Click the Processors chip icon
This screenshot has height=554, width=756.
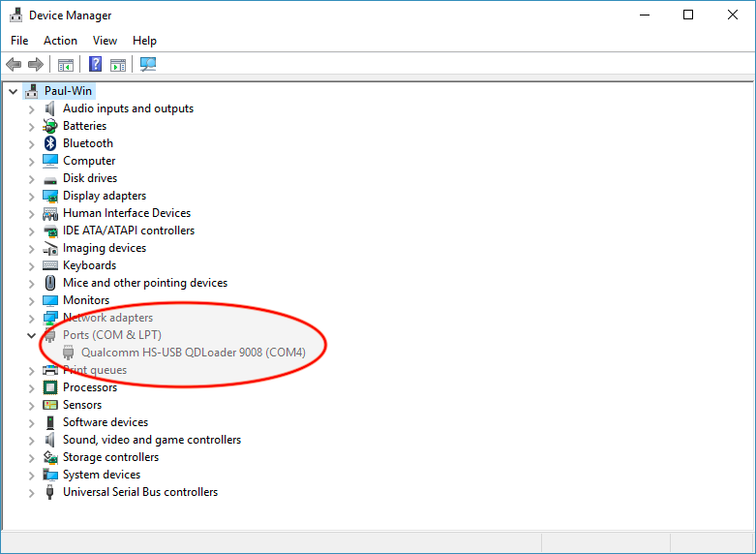[x=50, y=387]
